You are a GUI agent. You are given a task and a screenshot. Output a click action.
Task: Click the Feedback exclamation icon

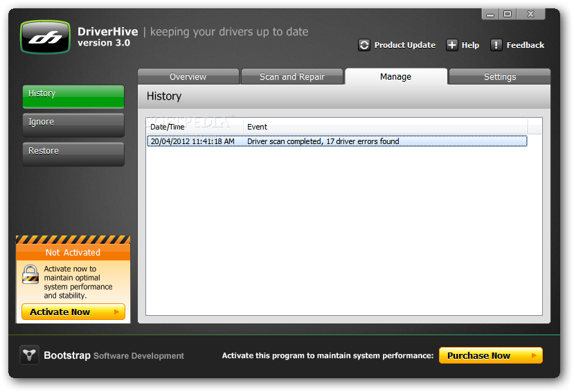496,45
